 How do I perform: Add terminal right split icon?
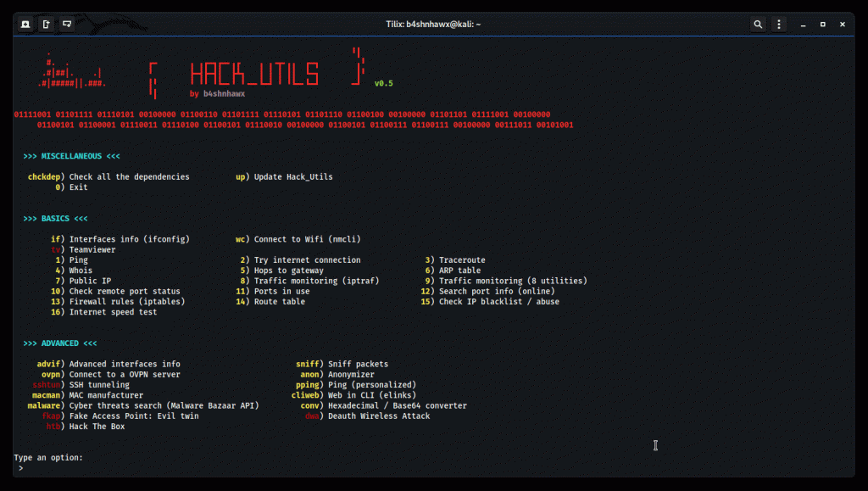[46, 25]
